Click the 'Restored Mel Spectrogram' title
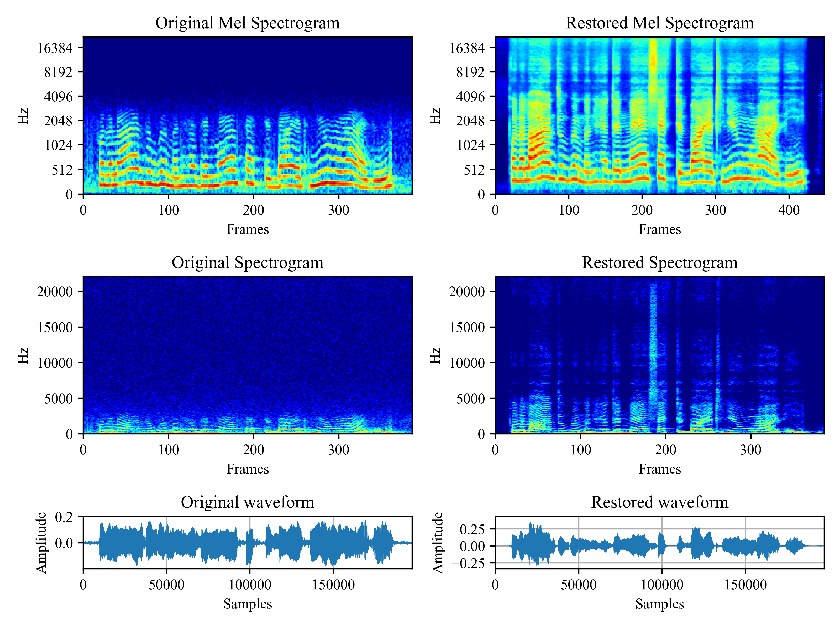The height and width of the screenshot is (630, 840). click(x=660, y=23)
